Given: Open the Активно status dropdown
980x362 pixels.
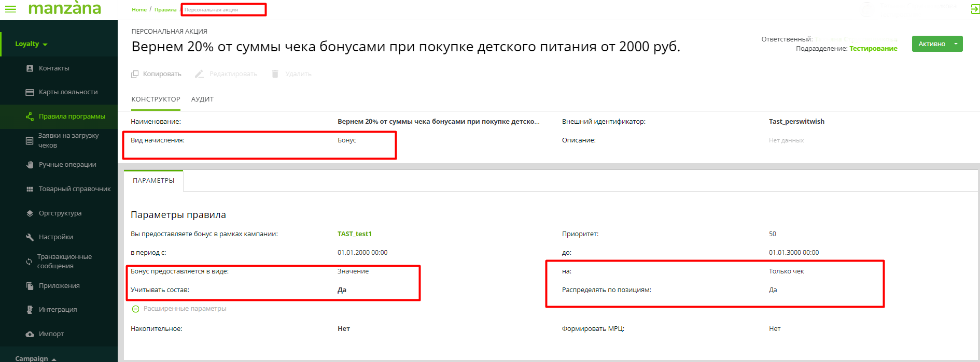Looking at the screenshot, I should click(956, 44).
